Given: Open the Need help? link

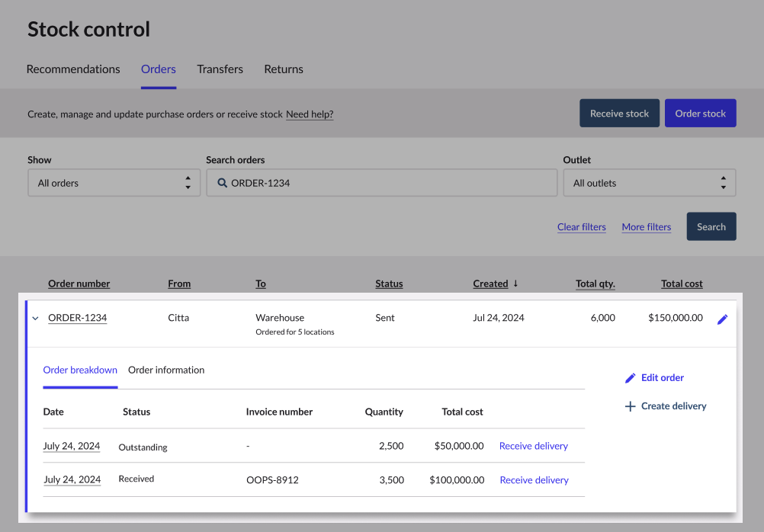Looking at the screenshot, I should (310, 114).
